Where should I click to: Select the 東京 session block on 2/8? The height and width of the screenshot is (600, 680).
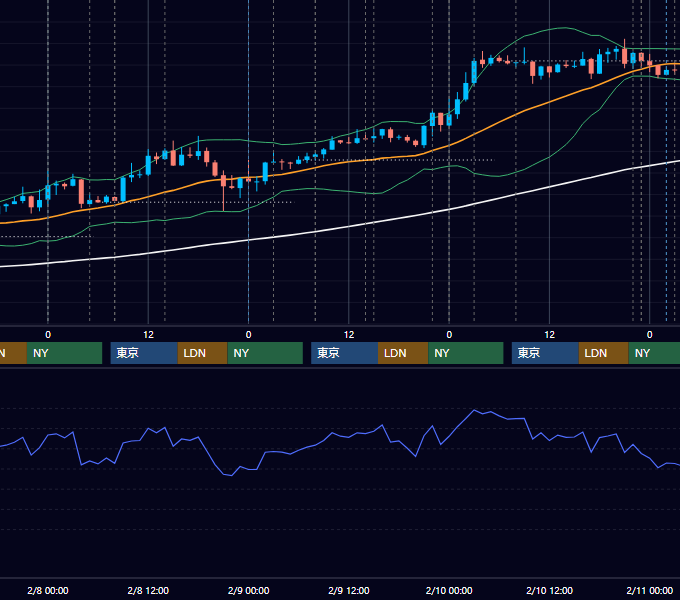(144, 353)
